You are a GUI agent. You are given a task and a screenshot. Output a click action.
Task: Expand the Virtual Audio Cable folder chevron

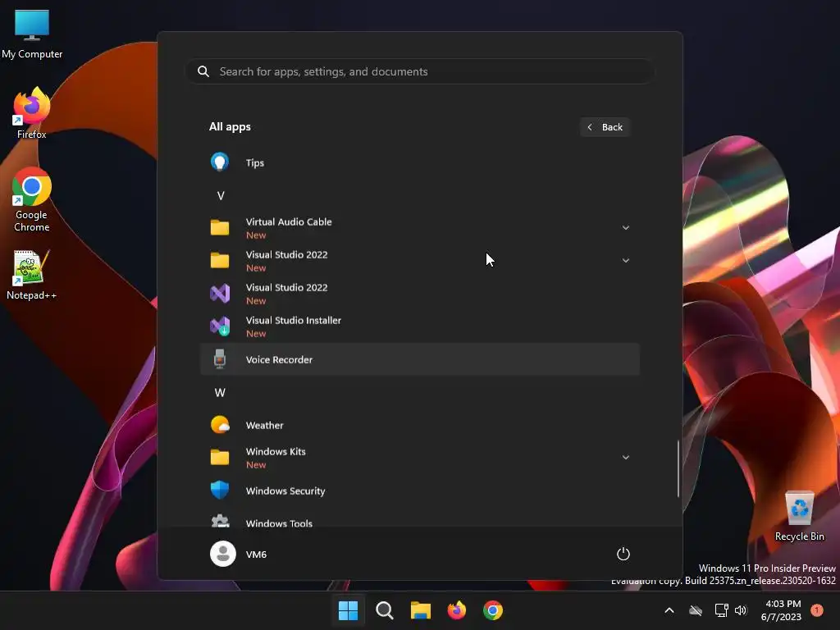point(625,228)
